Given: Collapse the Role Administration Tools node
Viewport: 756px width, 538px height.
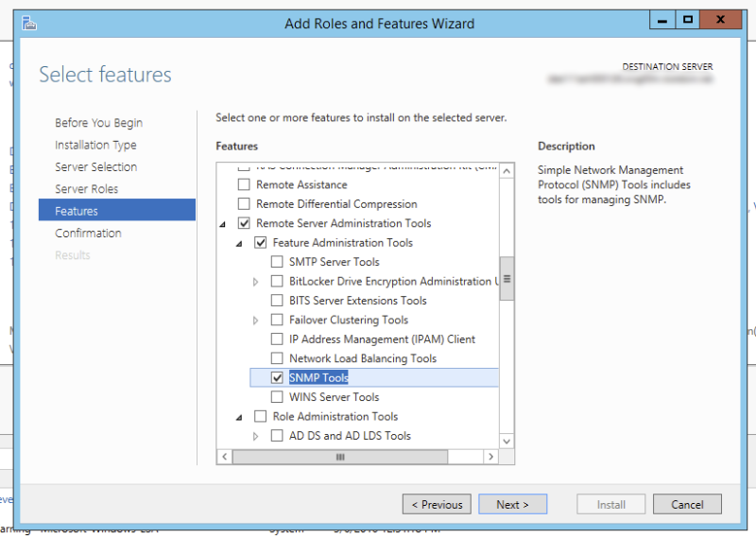Looking at the screenshot, I should [240, 417].
